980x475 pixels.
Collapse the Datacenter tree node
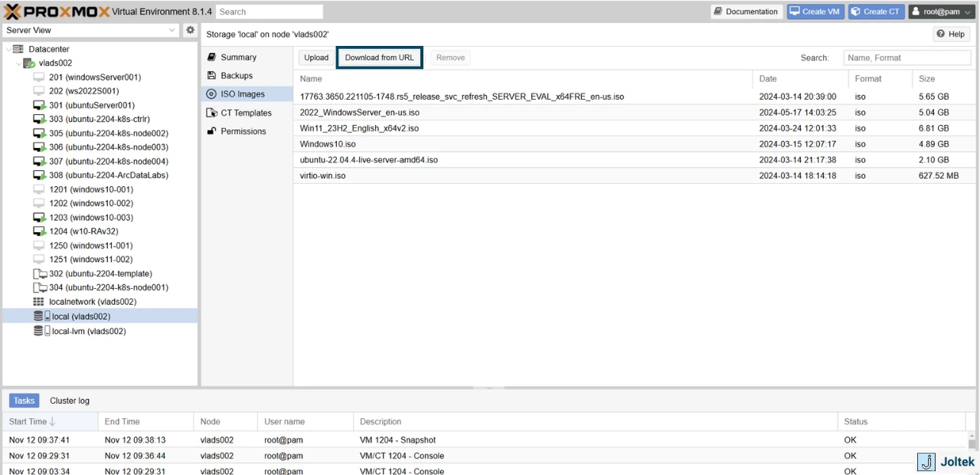point(8,49)
